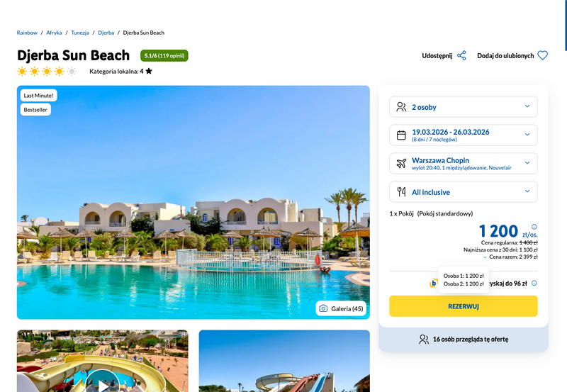Open the blue water slides photo thumbnail

click(x=284, y=361)
